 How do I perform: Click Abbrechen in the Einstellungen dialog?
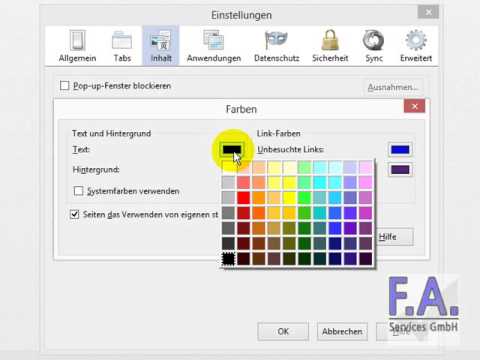342,331
